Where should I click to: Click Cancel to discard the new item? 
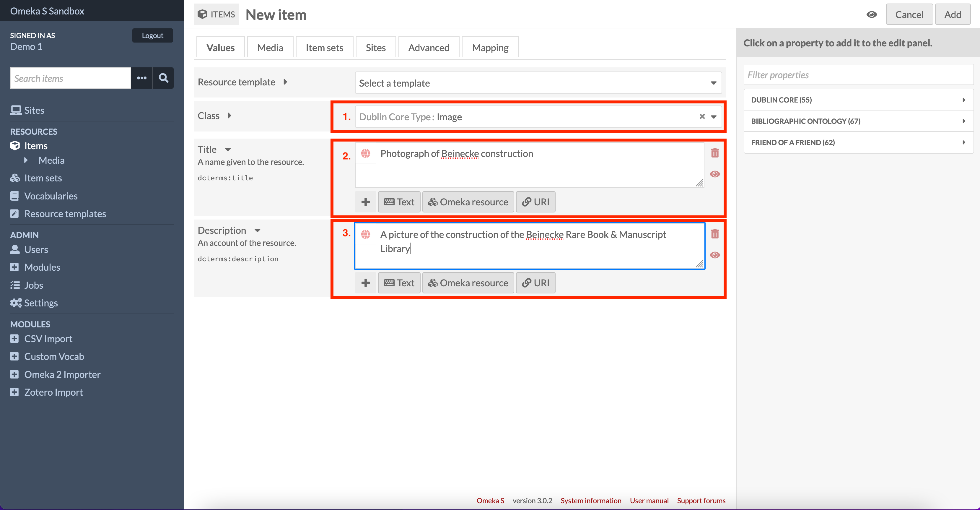click(909, 14)
